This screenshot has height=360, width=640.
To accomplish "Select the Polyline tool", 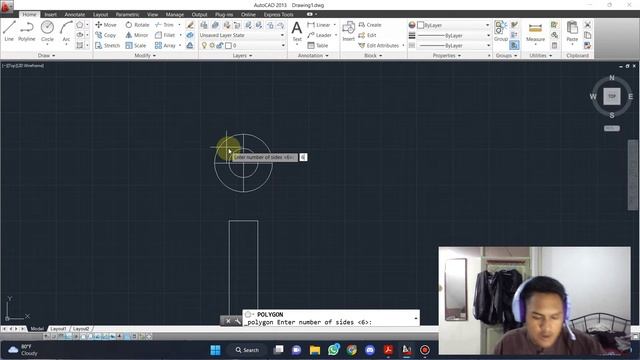I will click(27, 31).
